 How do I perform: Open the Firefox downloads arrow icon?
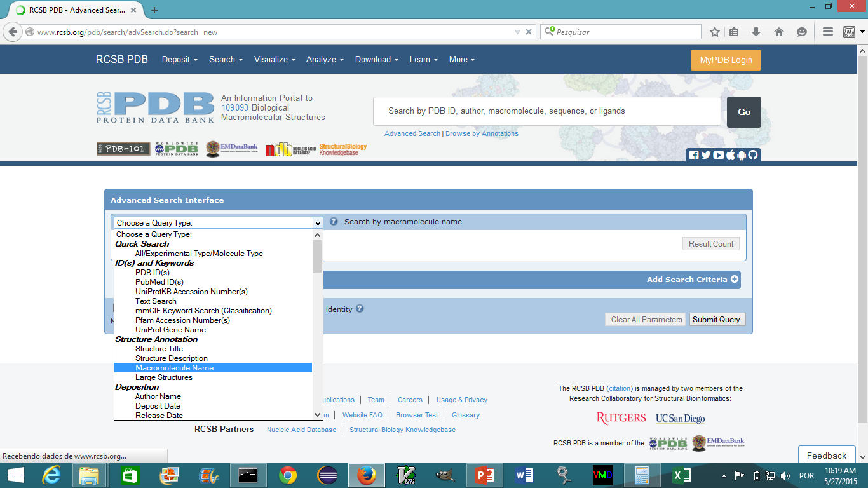click(756, 32)
